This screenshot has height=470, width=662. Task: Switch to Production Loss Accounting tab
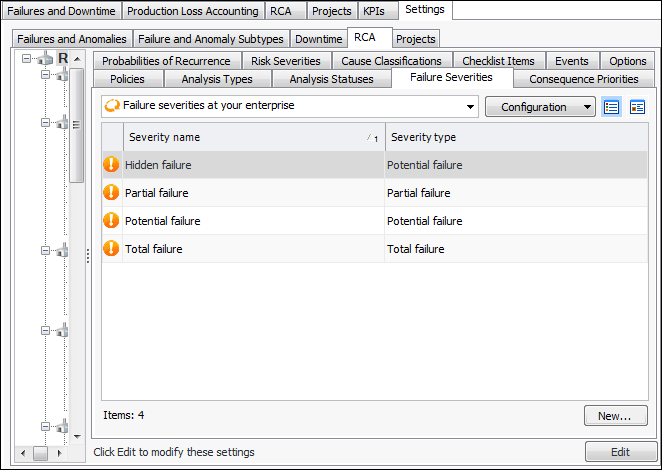click(193, 11)
